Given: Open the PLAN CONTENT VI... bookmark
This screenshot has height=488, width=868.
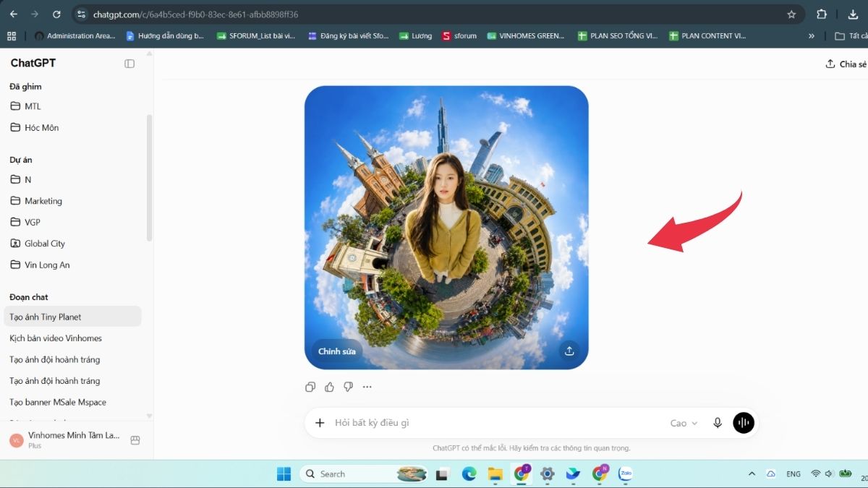Looking at the screenshot, I should click(708, 35).
